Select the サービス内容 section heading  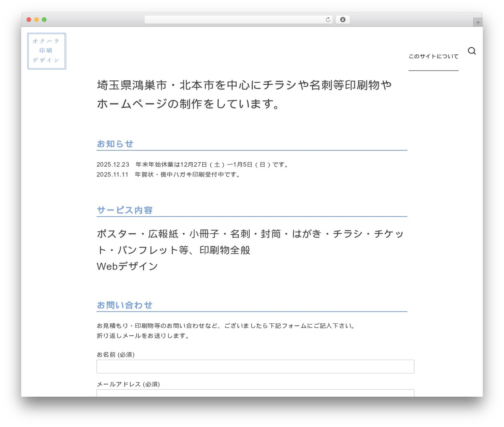pyautogui.click(x=125, y=210)
